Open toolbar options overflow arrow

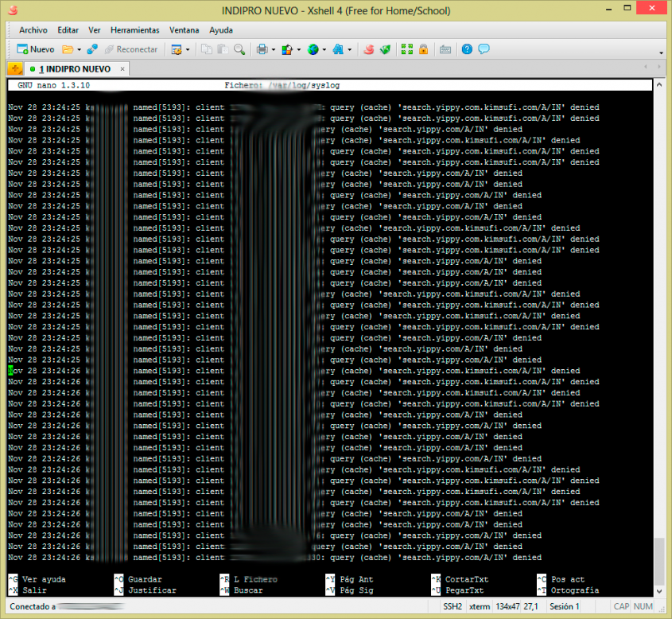click(662, 53)
